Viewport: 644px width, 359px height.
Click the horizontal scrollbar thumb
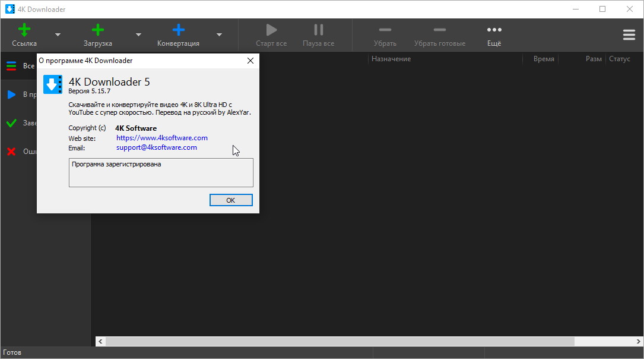coord(340,341)
